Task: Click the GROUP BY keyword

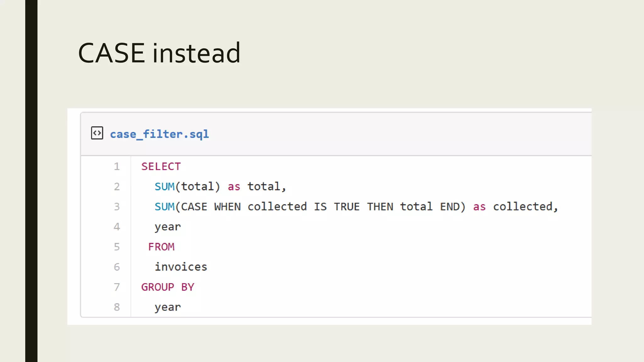Action: tap(168, 287)
